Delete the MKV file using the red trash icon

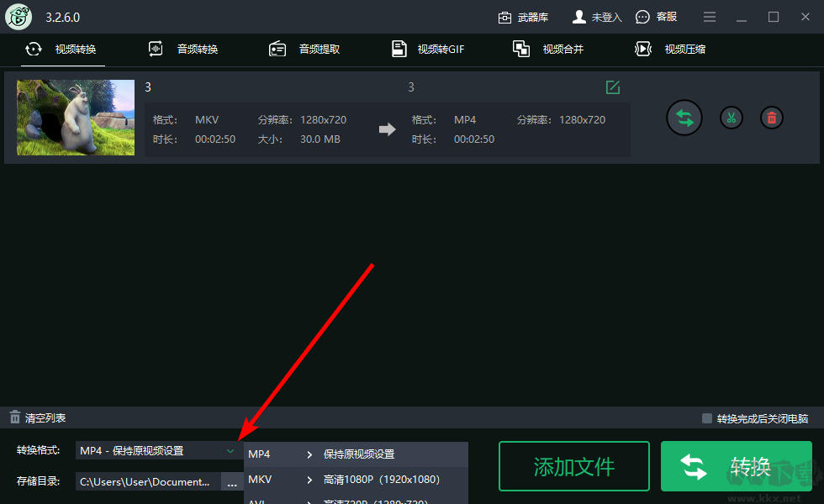tap(771, 118)
